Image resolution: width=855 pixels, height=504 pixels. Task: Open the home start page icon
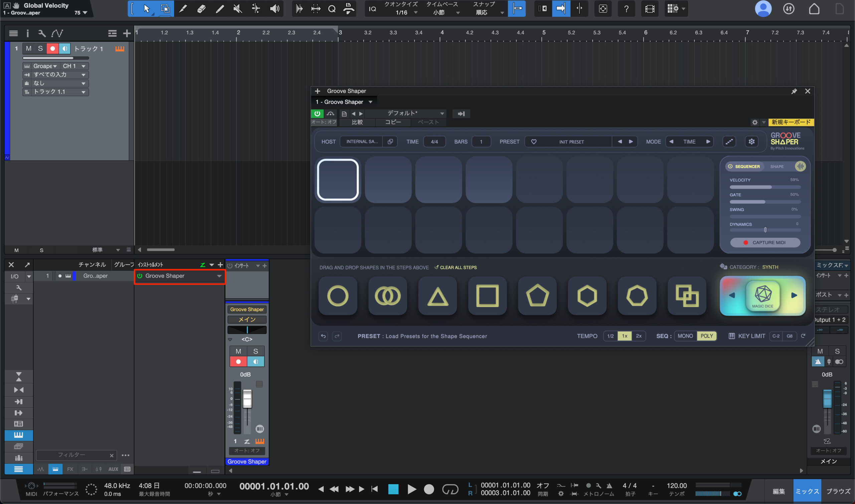pyautogui.click(x=814, y=8)
